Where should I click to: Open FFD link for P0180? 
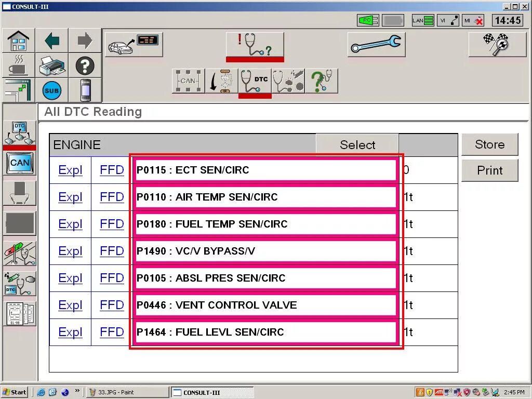[x=112, y=224]
